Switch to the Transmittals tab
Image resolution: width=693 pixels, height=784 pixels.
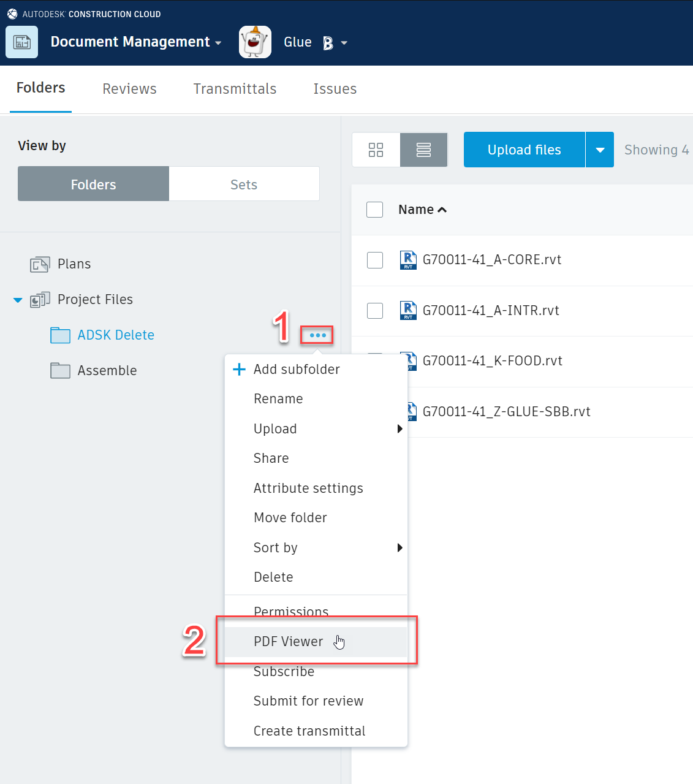coord(235,89)
